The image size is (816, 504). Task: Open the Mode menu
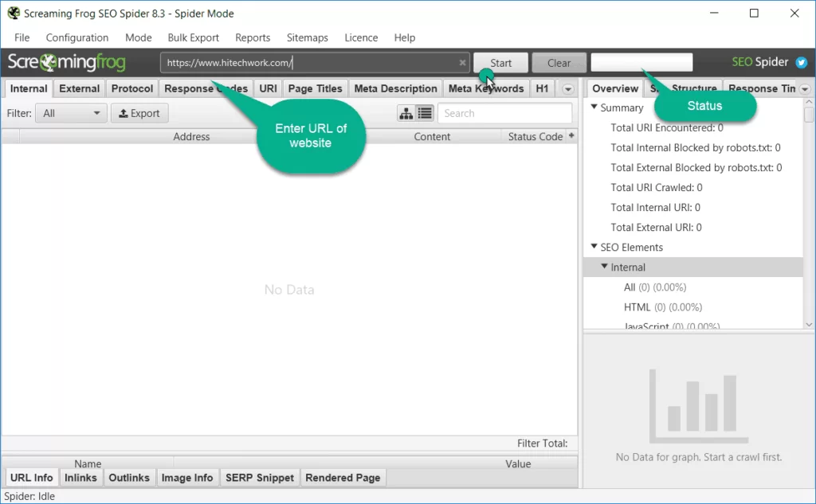tap(139, 37)
